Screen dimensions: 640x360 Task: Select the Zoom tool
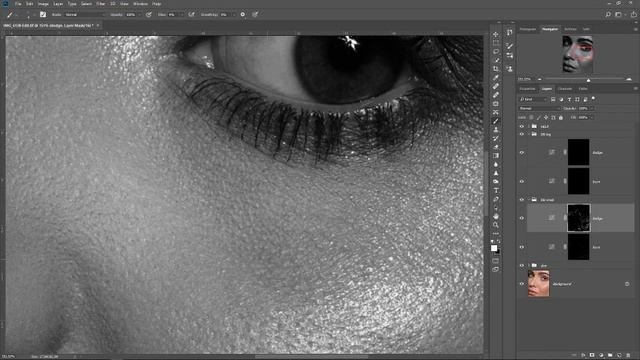(496, 225)
